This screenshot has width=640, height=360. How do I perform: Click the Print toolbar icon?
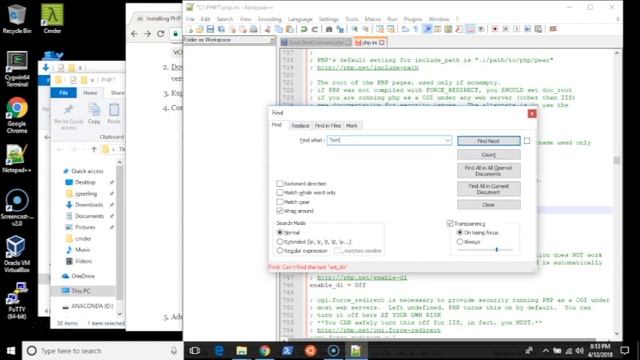(253, 29)
